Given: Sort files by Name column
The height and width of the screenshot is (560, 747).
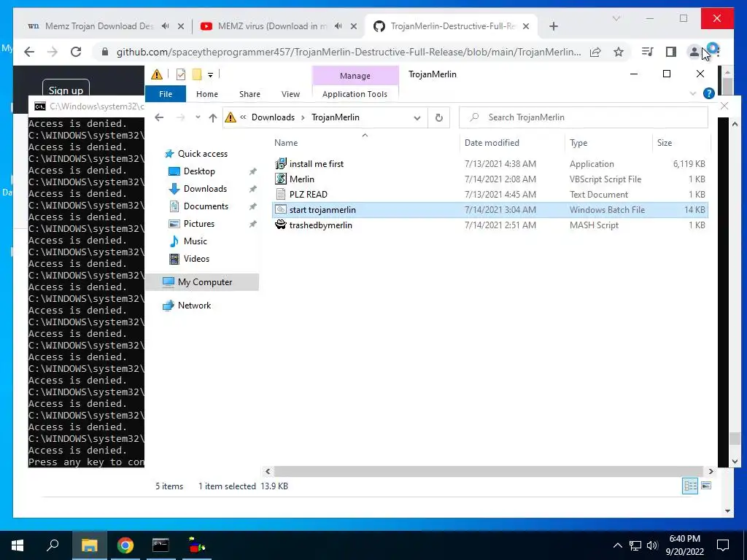Looking at the screenshot, I should pos(286,143).
